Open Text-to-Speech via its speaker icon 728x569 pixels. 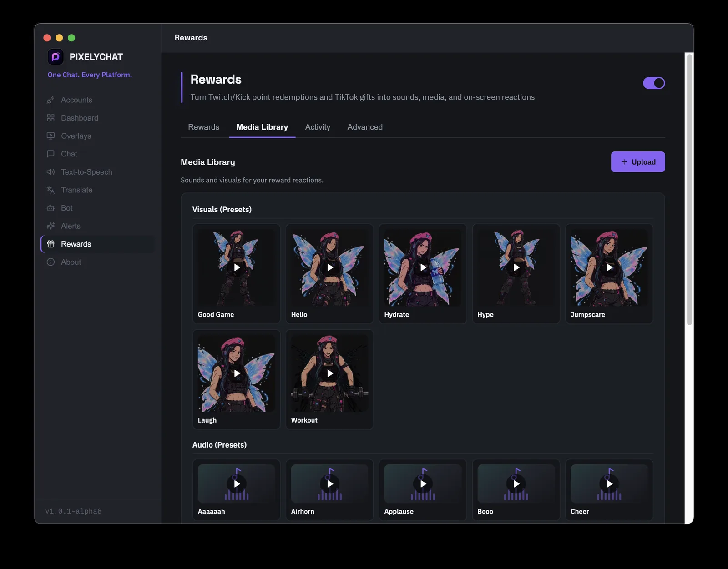coord(51,172)
